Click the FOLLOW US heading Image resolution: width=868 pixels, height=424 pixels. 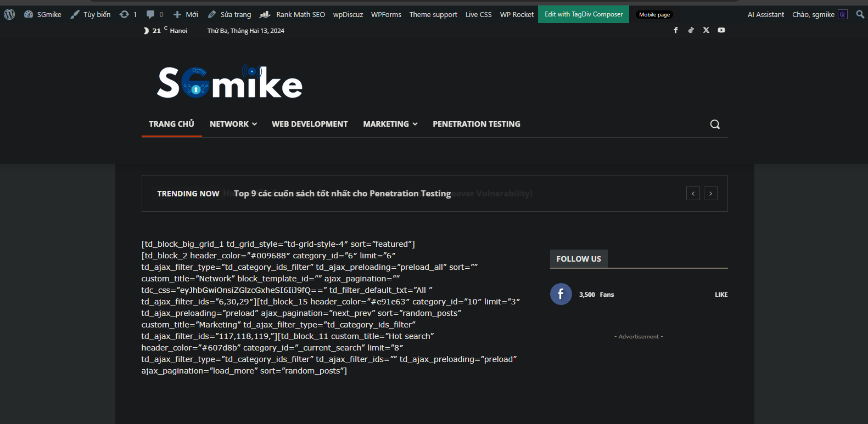click(x=579, y=259)
